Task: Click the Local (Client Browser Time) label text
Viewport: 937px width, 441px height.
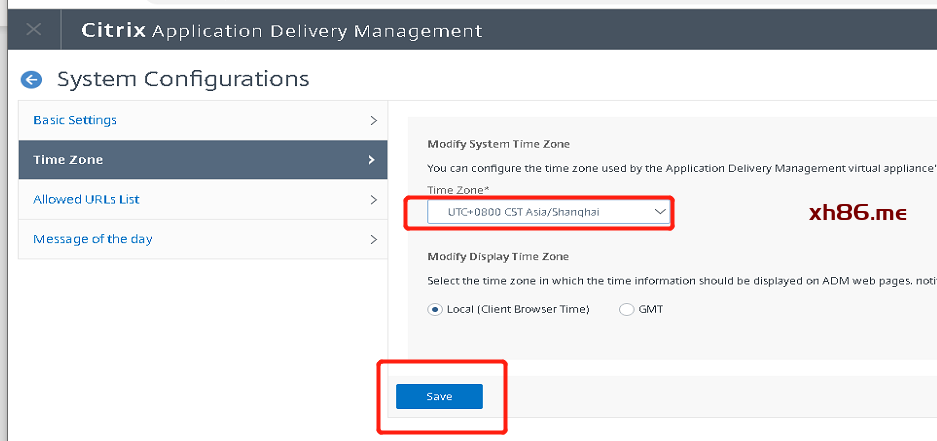Action: click(518, 310)
